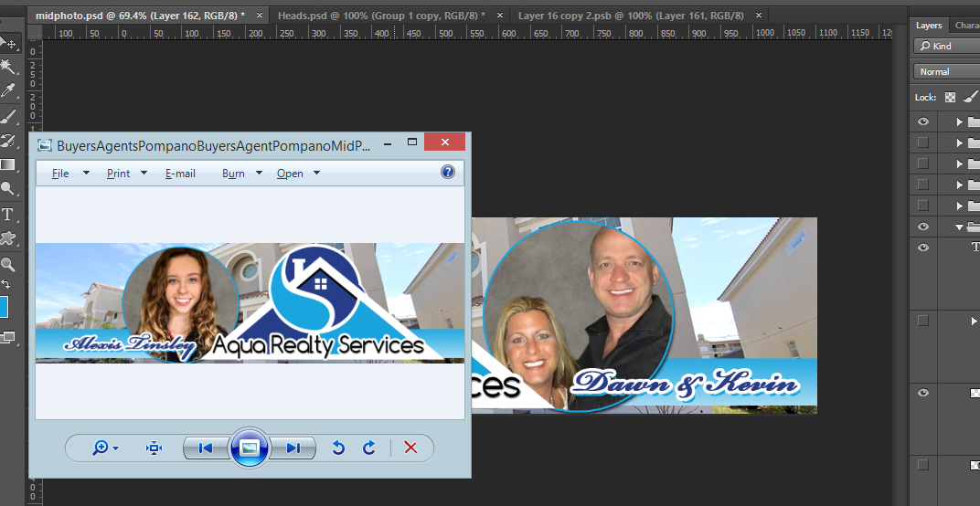The height and width of the screenshot is (506, 980).
Task: Hide the topmost layer group
Action: (x=923, y=121)
